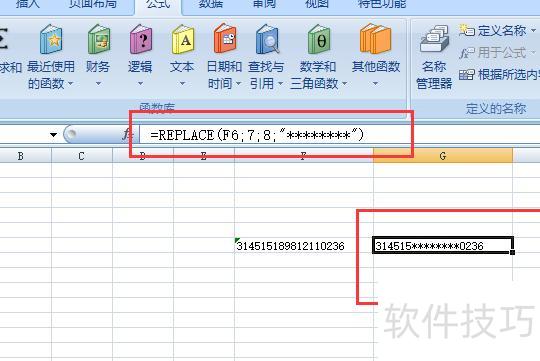Expand the Define Name dropdown arrow
This screenshot has height=361, width=540.
(533, 31)
